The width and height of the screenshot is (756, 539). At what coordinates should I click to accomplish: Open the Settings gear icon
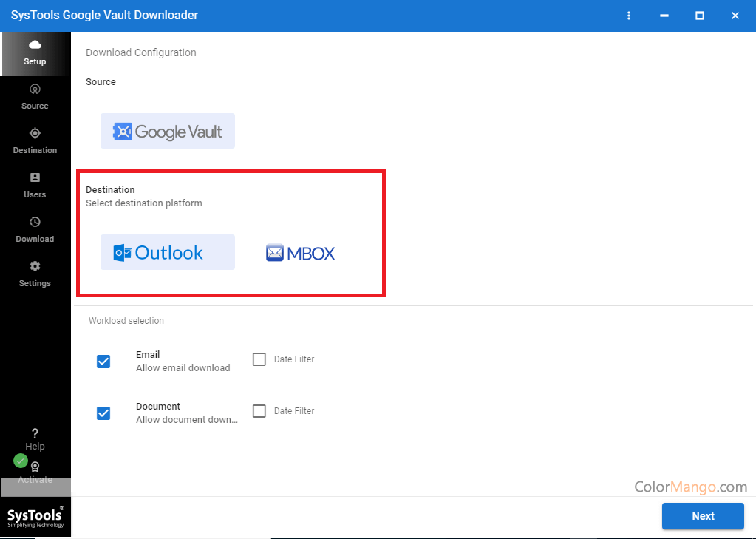[x=35, y=267]
